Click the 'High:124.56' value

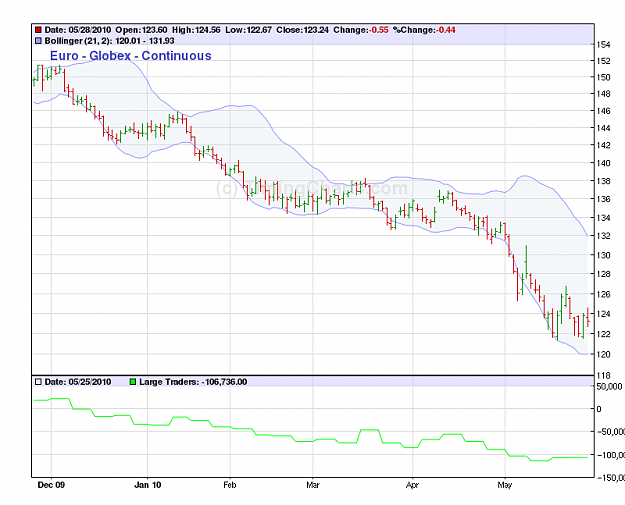(x=196, y=30)
